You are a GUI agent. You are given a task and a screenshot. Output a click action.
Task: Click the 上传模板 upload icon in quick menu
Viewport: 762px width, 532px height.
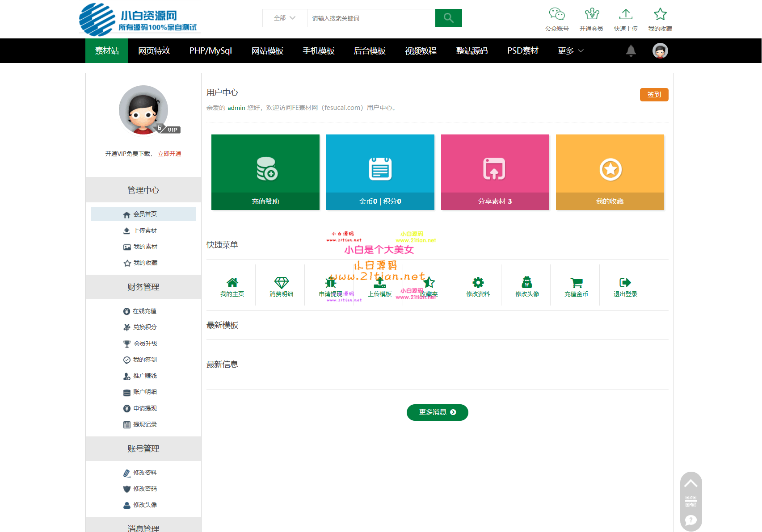tap(380, 282)
